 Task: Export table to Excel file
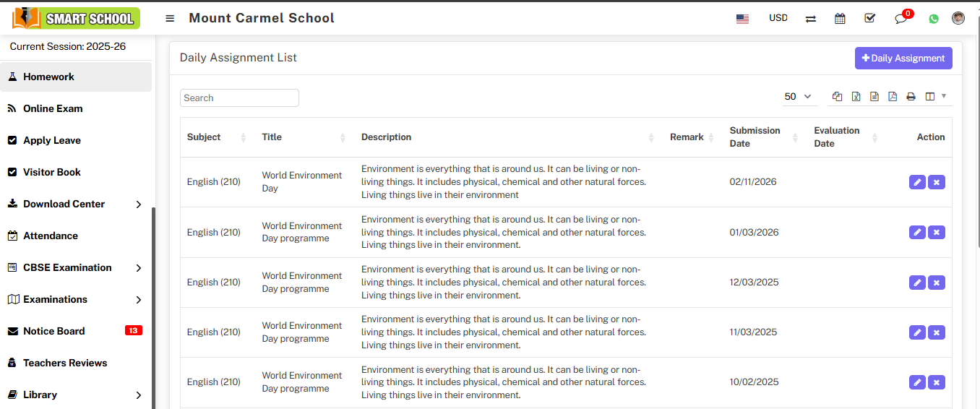pyautogui.click(x=856, y=97)
